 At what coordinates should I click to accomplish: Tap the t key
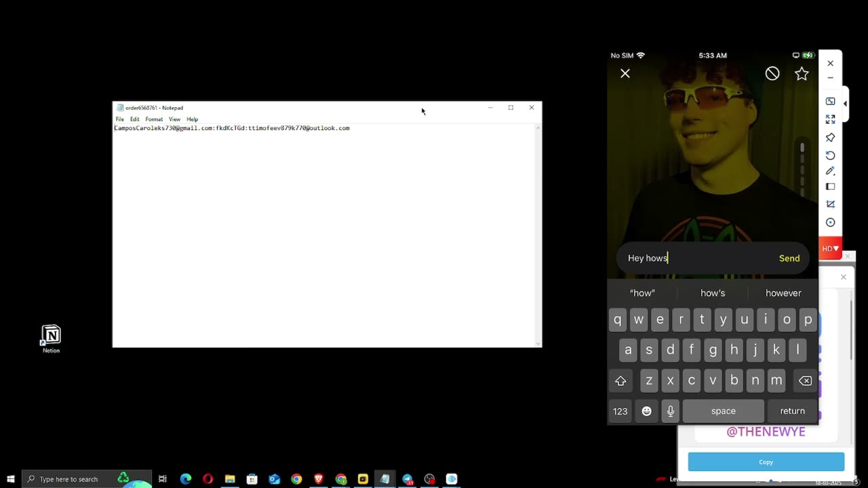(702, 320)
